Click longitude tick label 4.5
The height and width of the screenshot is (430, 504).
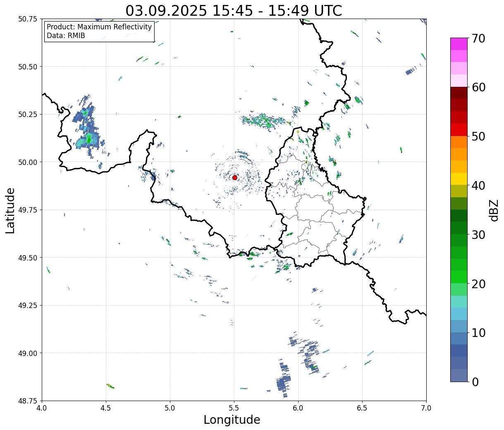point(106,408)
